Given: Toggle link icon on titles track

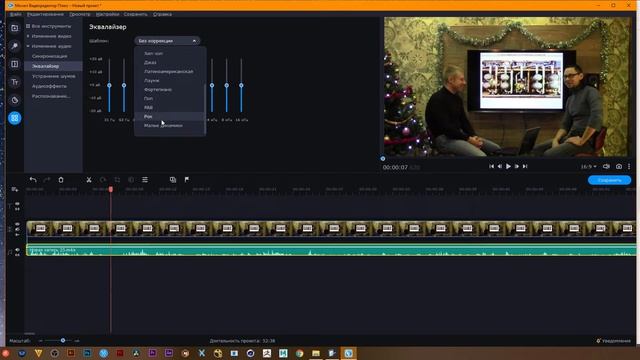Looking at the screenshot, I should [x=17, y=209].
